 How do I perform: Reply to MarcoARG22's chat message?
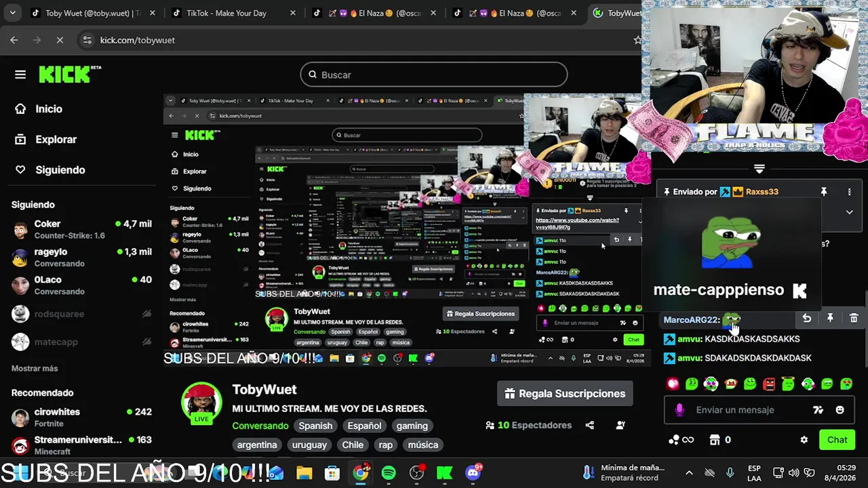click(x=806, y=318)
